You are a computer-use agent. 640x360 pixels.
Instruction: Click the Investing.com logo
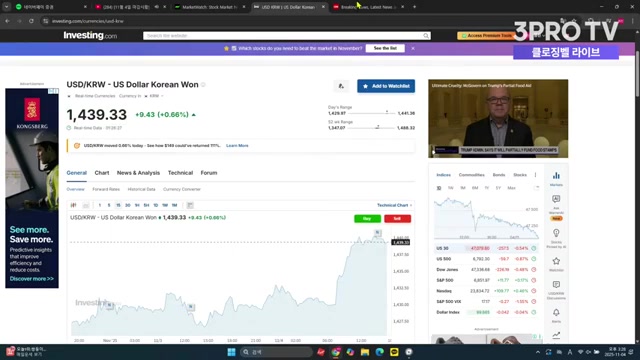click(90, 36)
